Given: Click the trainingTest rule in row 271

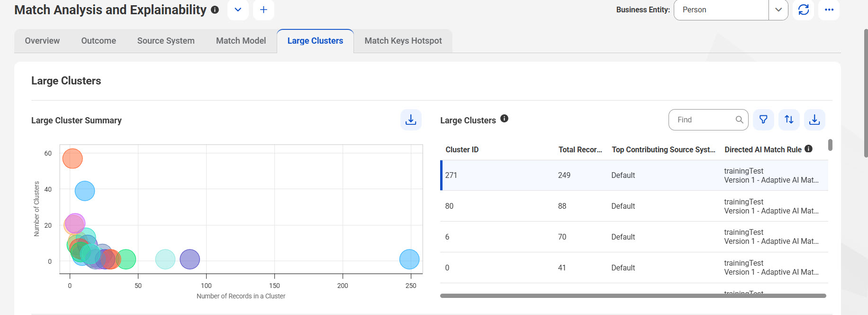Looking at the screenshot, I should (x=743, y=171).
